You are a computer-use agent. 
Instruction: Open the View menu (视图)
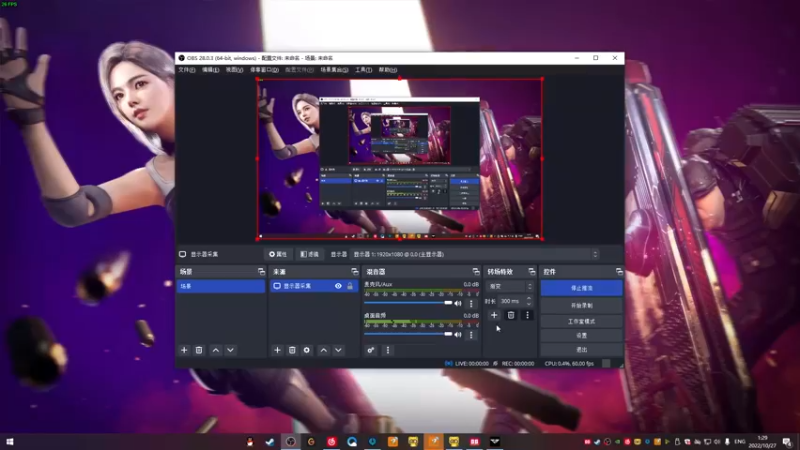pyautogui.click(x=234, y=70)
